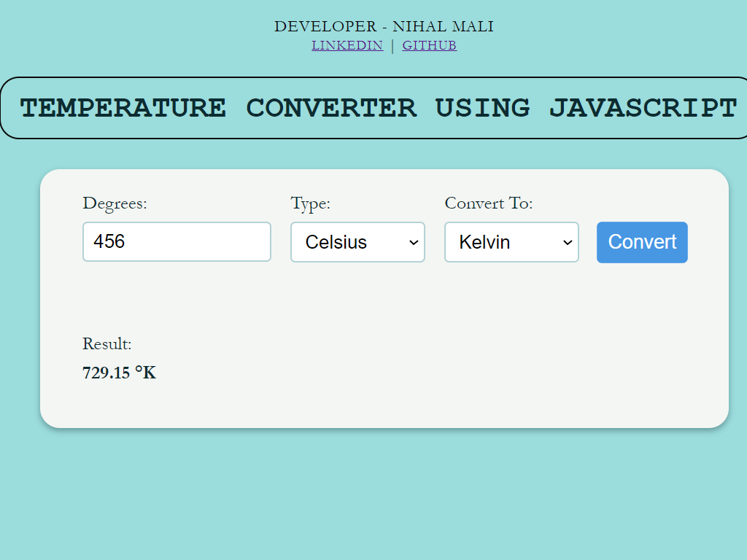
Task: Click the Result: label
Action: coord(107,344)
